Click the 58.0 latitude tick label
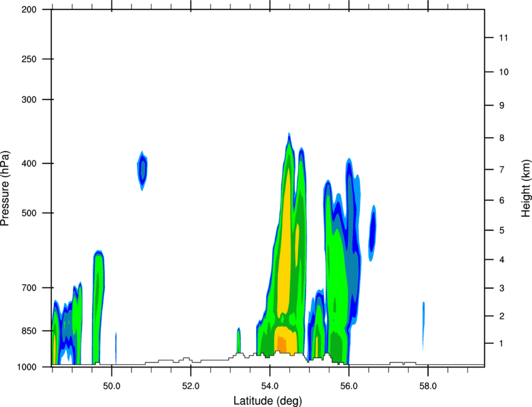This screenshot has height=407, width=532. (x=428, y=386)
